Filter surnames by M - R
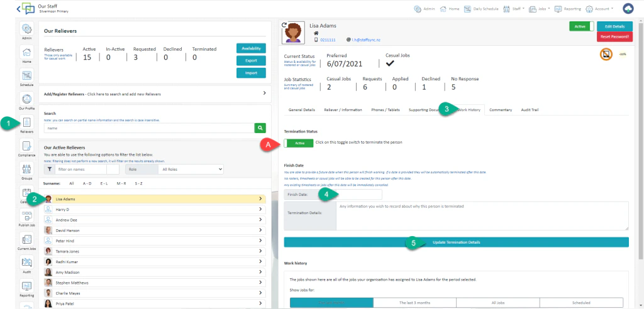644x309 pixels. click(x=121, y=183)
